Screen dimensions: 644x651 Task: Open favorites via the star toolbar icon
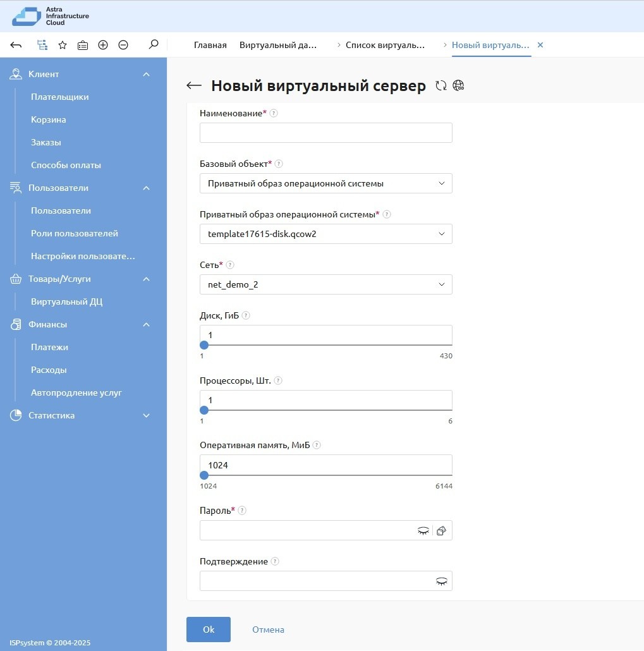[x=63, y=45]
